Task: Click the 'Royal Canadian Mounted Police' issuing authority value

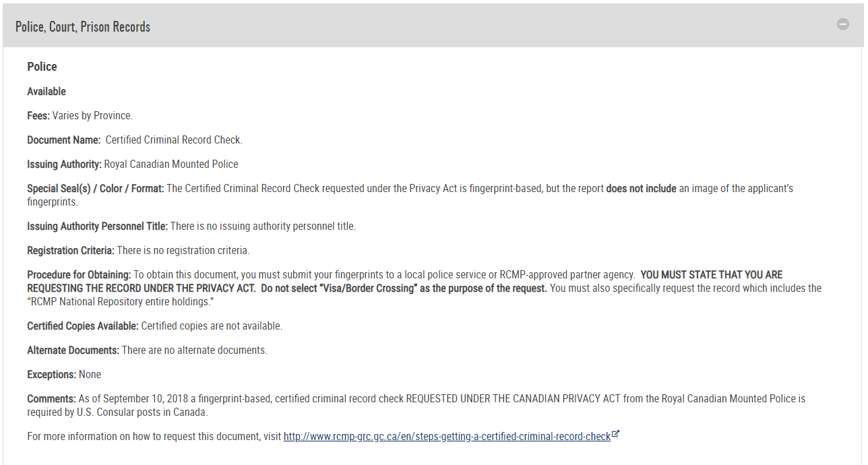Action: click(171, 164)
